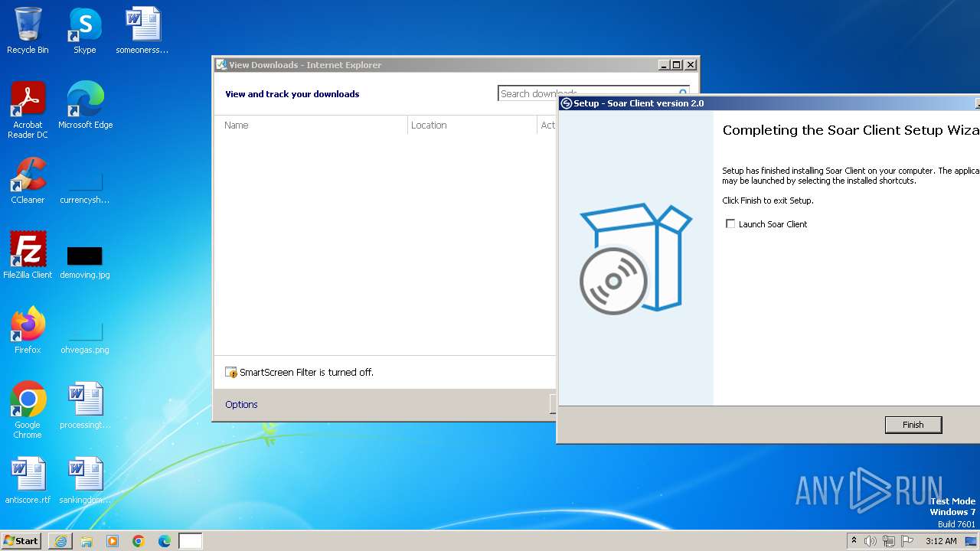Click the View Downloads title bar icon
Image resolution: width=980 pixels, height=551 pixels.
pyautogui.click(x=222, y=65)
